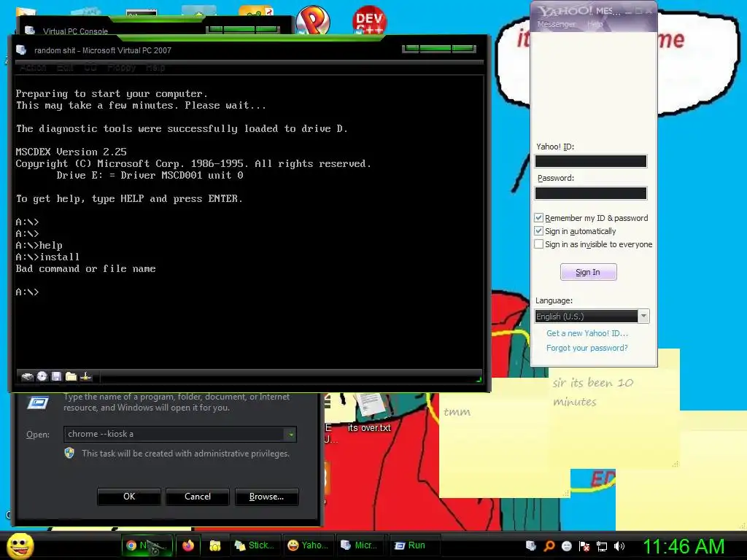Click the action center flag tray icon
The height and width of the screenshot is (560, 747).
(x=584, y=546)
